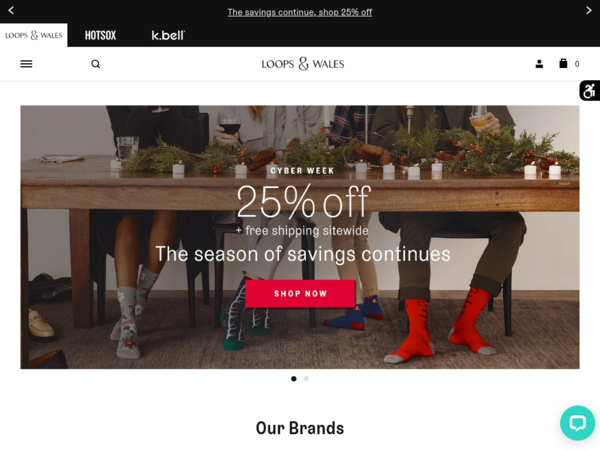Image resolution: width=600 pixels, height=450 pixels.
Task: Click the centered Loops & Wales logo
Action: 303,64
